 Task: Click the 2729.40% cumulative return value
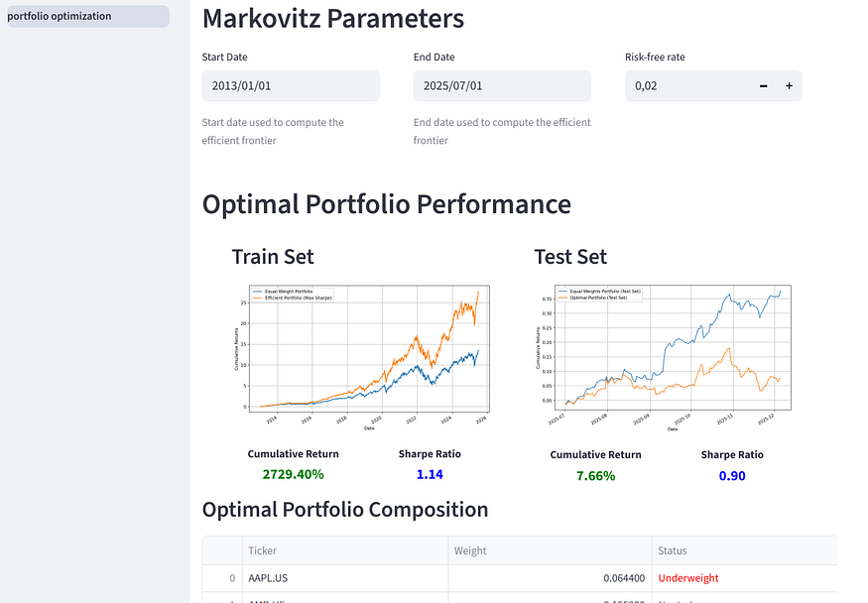pyautogui.click(x=293, y=474)
